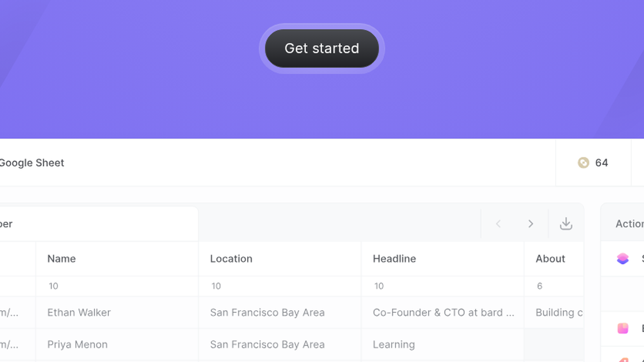This screenshot has width=644, height=362.
Task: Select the Headline column header
Action: (443, 259)
